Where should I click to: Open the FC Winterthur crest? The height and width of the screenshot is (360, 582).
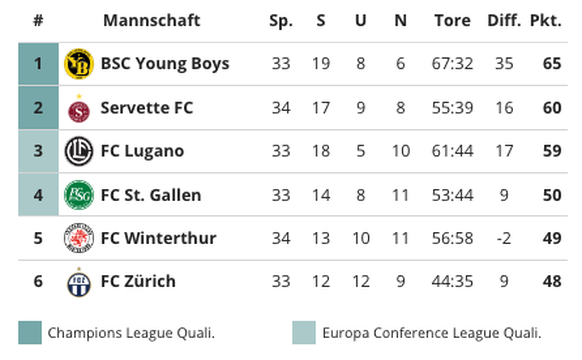coord(78,238)
